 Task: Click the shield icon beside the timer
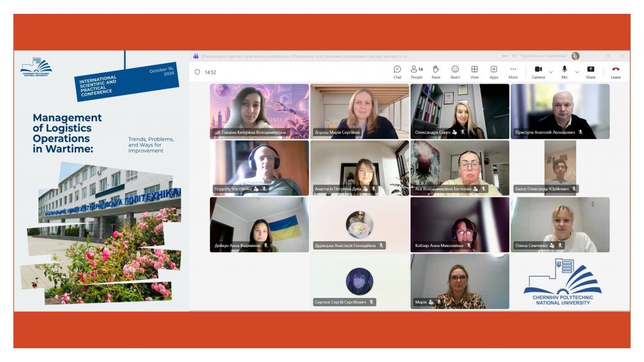pyautogui.click(x=197, y=72)
